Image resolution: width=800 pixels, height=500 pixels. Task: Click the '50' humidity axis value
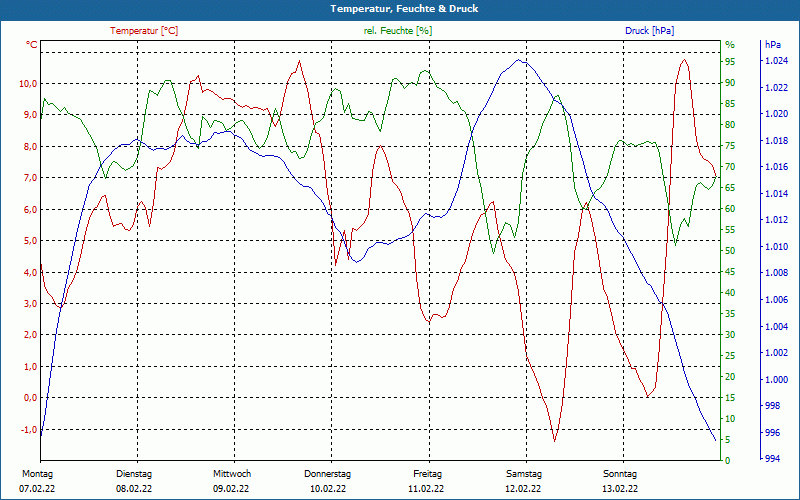point(730,251)
